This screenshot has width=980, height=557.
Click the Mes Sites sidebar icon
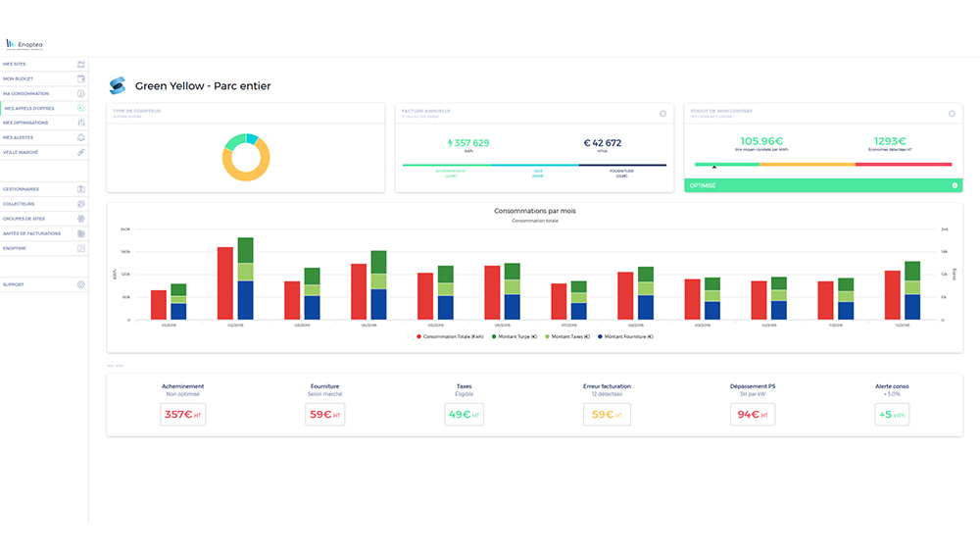pyautogui.click(x=81, y=64)
